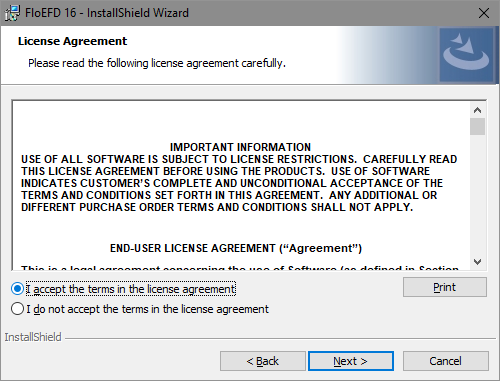Click the 'Please read the following license agreement' text
500x381 pixels.
[x=157, y=63]
